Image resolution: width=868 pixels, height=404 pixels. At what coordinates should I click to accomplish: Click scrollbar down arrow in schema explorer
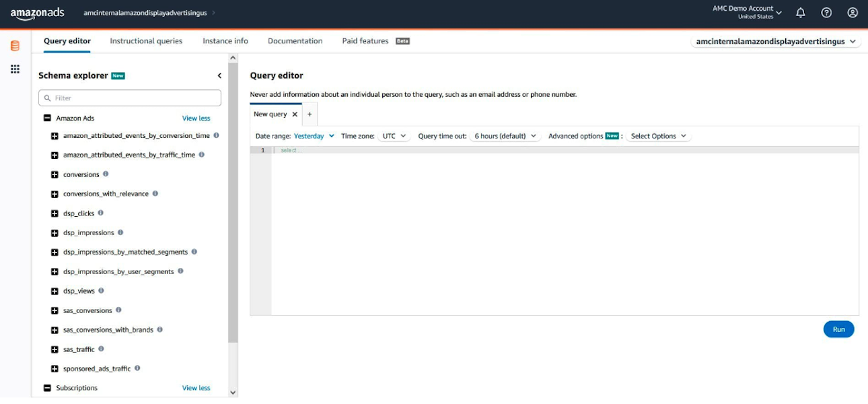(233, 393)
